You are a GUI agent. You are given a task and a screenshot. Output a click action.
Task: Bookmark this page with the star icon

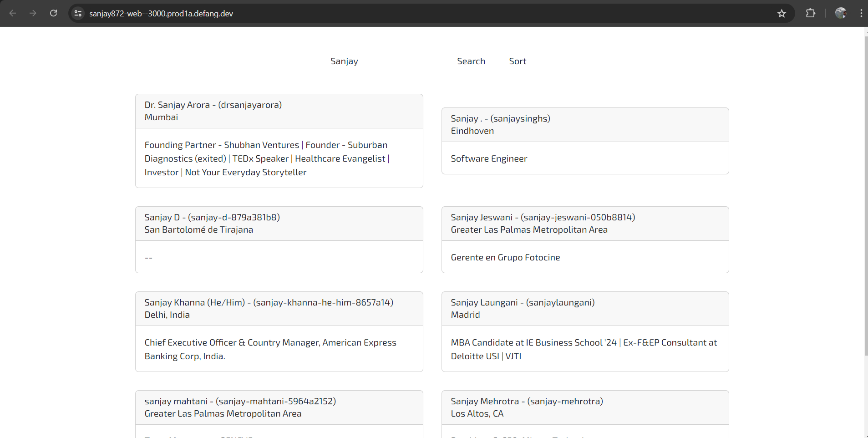click(782, 14)
